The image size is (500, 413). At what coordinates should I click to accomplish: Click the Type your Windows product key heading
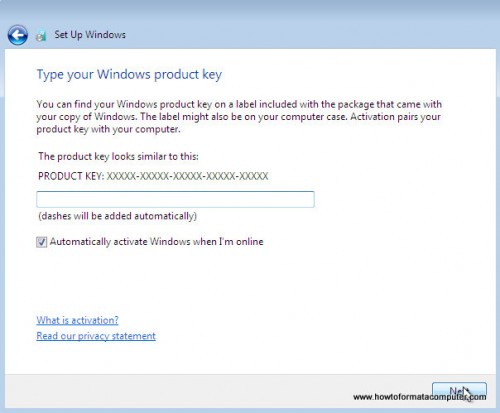(129, 74)
